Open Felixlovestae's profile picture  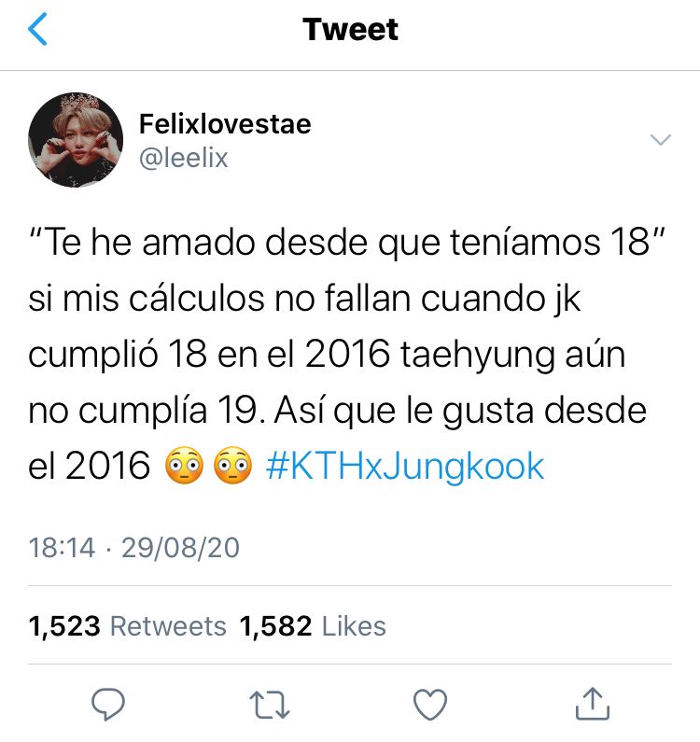pyautogui.click(x=76, y=140)
